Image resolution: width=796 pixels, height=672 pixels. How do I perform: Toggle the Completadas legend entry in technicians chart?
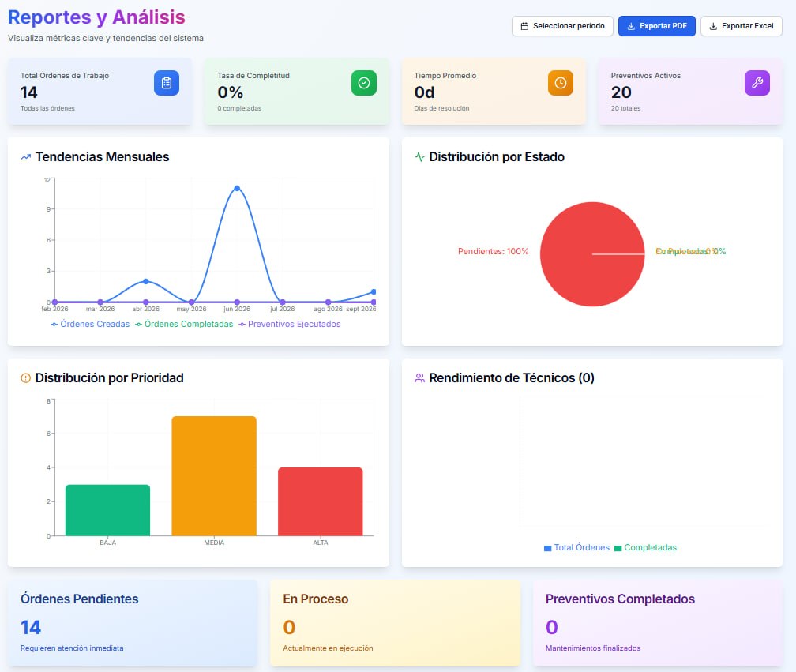[645, 548]
